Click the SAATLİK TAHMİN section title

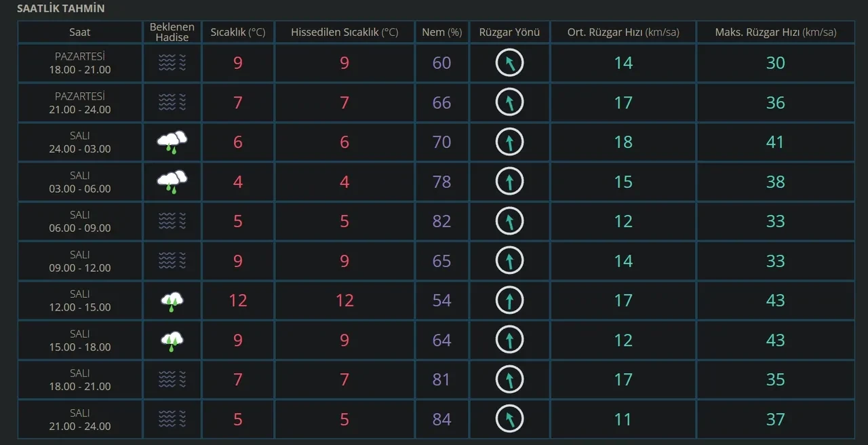click(60, 9)
